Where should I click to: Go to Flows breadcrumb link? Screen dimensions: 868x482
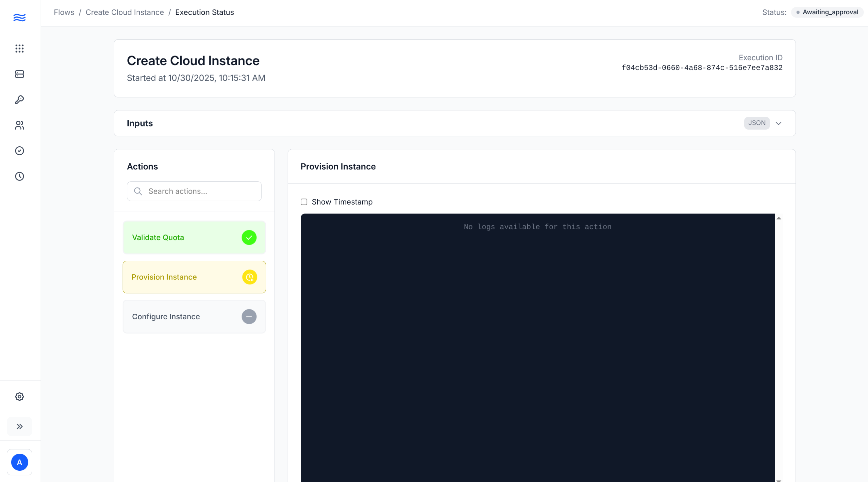(64, 12)
